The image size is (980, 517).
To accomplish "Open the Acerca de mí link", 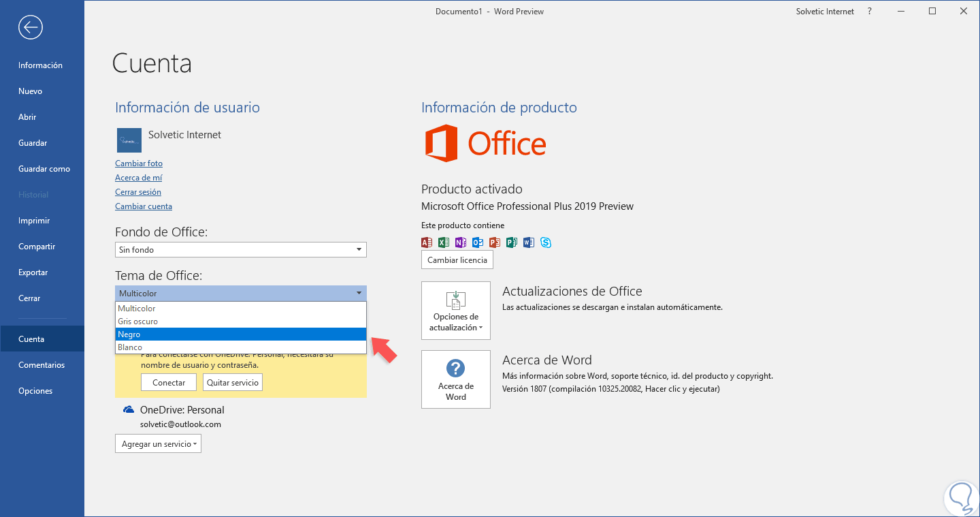I will pos(139,178).
